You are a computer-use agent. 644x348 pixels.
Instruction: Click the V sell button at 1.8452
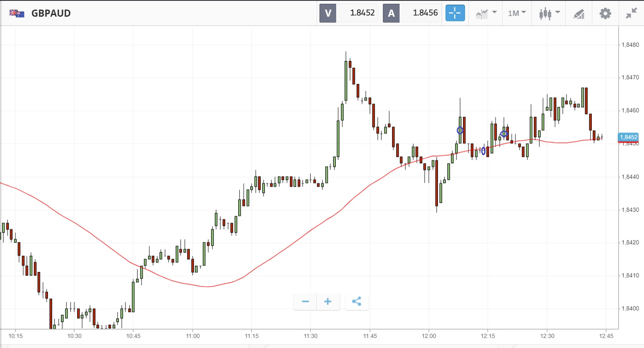[349, 13]
